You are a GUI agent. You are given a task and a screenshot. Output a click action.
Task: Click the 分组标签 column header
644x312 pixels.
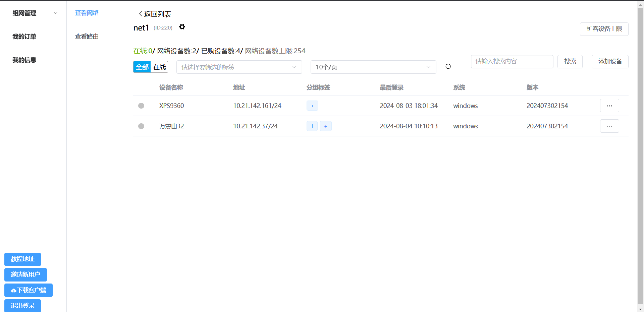pos(318,87)
